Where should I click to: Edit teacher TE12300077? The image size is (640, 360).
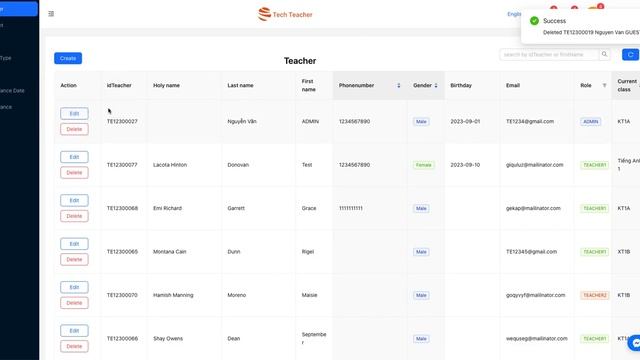(x=74, y=157)
